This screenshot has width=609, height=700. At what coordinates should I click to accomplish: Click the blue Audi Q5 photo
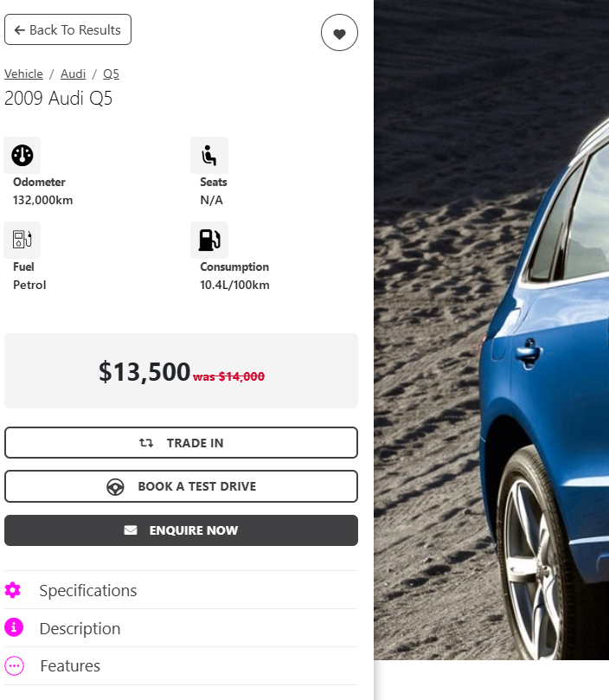click(491, 330)
